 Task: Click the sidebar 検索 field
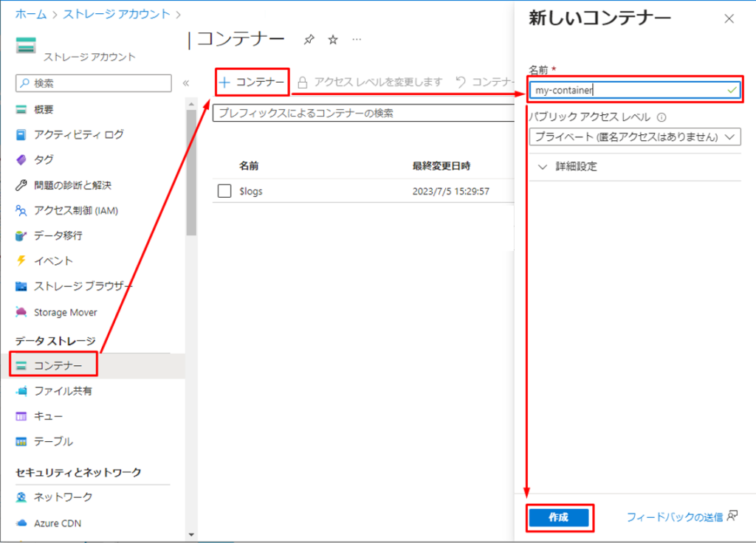[x=94, y=83]
